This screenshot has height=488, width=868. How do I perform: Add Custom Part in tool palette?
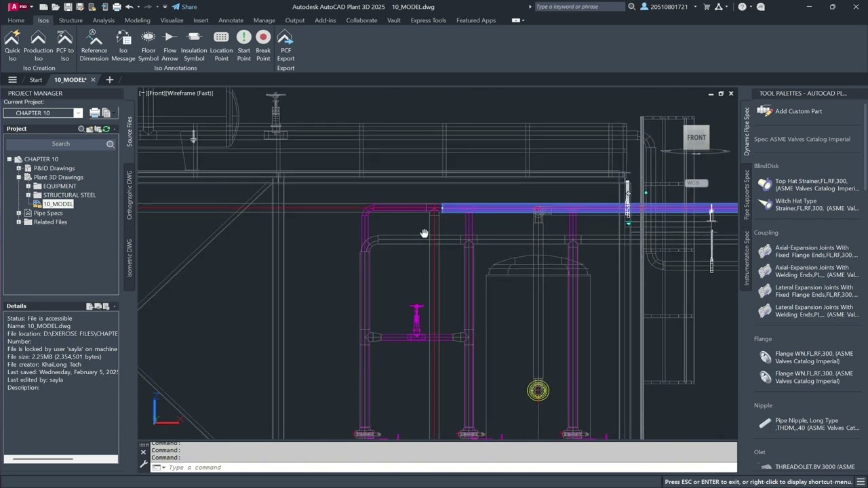(x=789, y=111)
